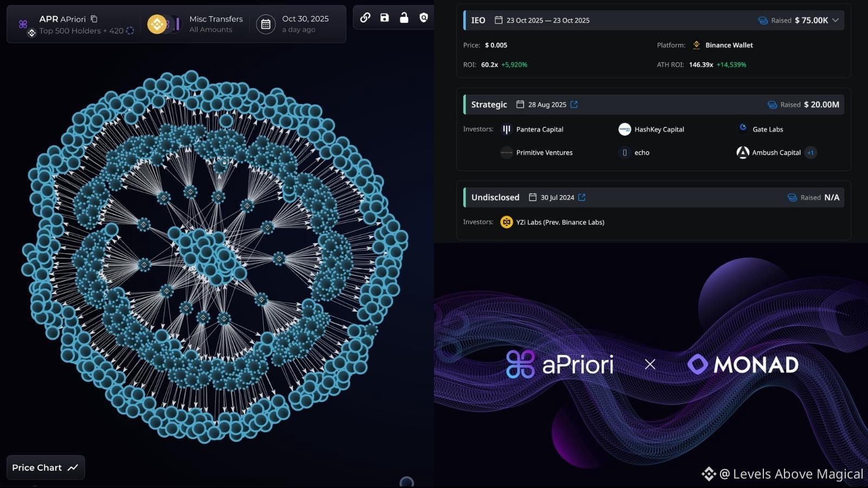Click the calendar icon in the IEO row
The image size is (868, 488).
499,20
